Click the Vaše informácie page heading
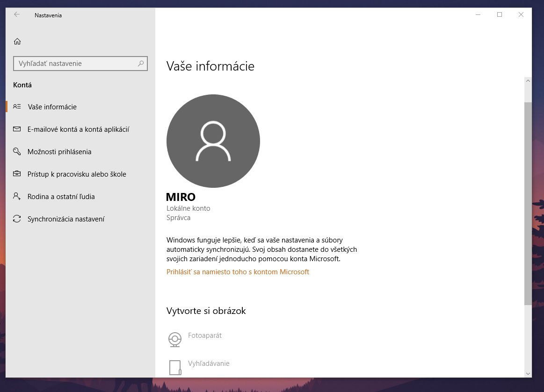 (x=210, y=66)
